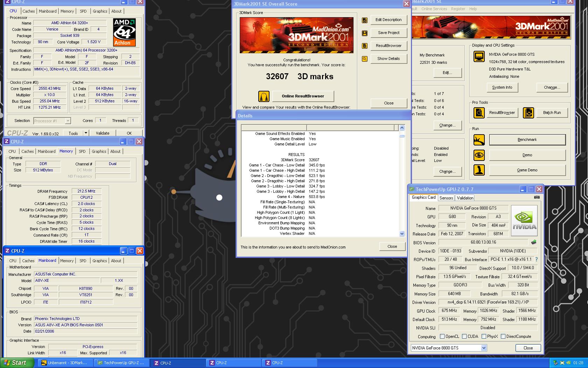The height and width of the screenshot is (368, 588).
Task: Click the GPU-Z screenshot camera icon
Action: coord(537,197)
